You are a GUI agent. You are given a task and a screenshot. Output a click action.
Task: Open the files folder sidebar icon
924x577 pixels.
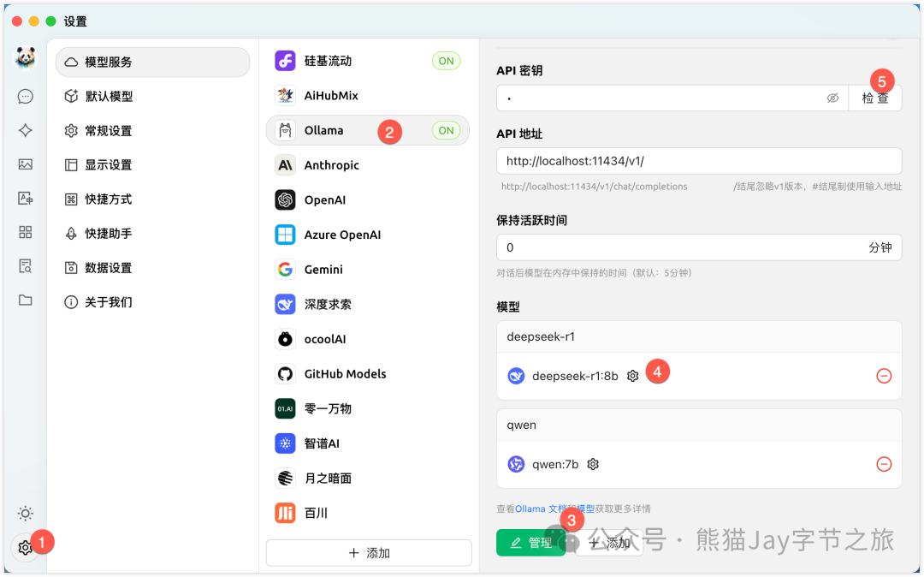[x=26, y=300]
